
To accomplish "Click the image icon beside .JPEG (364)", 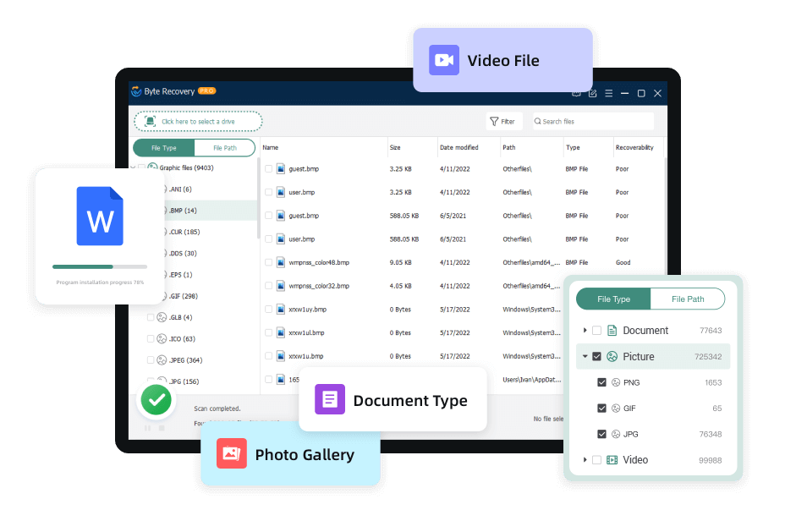I will pos(162,360).
